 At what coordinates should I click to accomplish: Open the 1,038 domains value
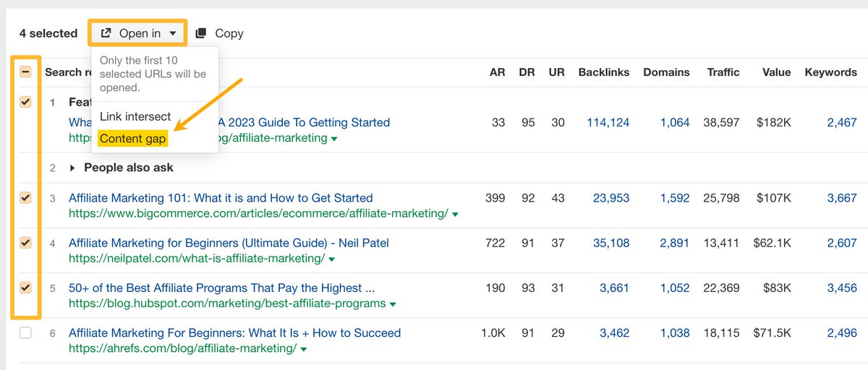click(x=675, y=333)
